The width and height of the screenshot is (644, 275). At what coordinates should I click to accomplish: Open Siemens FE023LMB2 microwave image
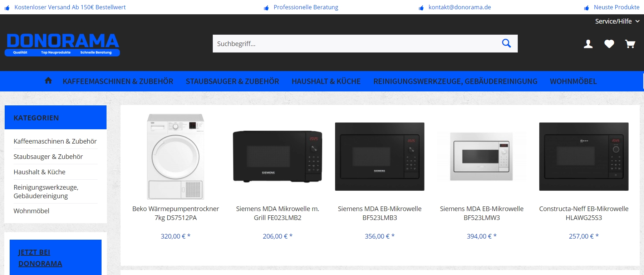click(277, 156)
